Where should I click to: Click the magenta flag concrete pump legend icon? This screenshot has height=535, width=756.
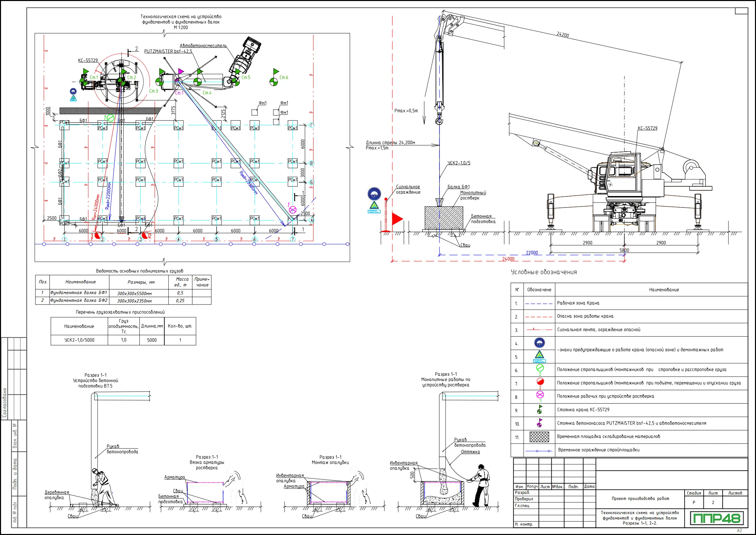[x=539, y=423]
